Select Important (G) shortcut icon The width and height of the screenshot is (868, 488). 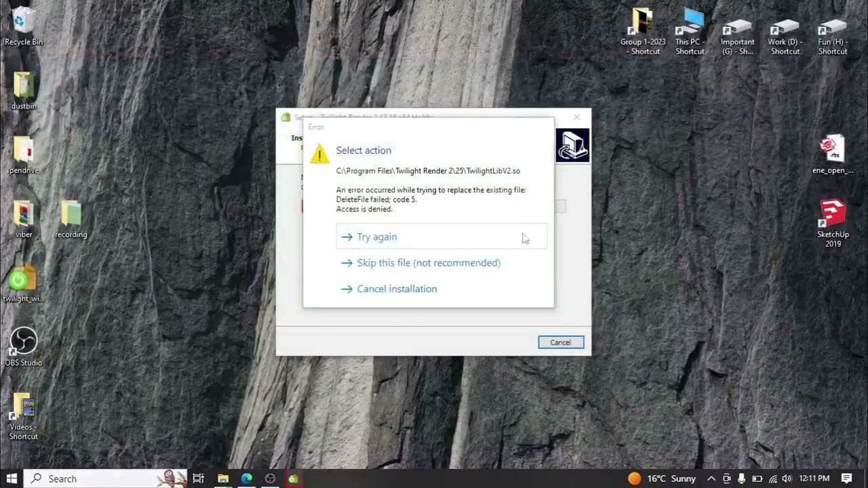click(x=737, y=37)
